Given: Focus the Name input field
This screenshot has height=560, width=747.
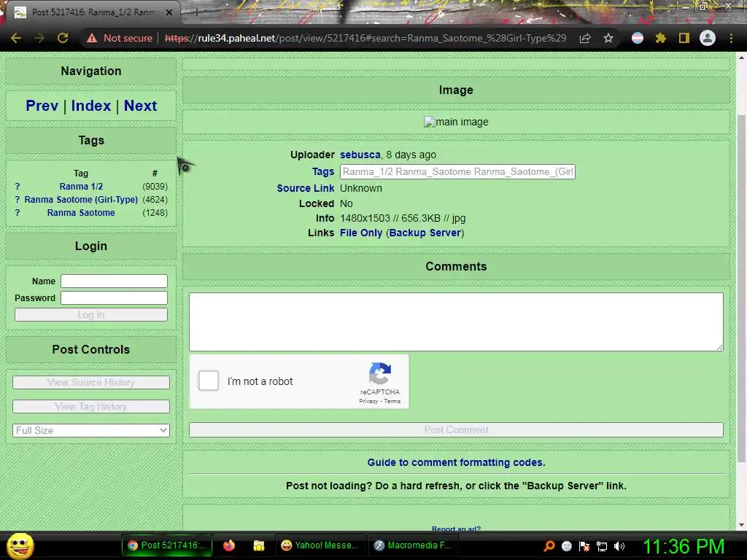Looking at the screenshot, I should point(114,281).
